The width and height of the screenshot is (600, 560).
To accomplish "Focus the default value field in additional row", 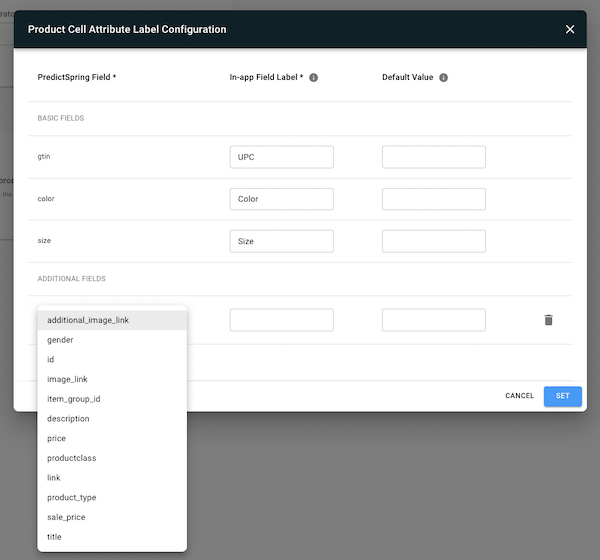I will point(434,320).
